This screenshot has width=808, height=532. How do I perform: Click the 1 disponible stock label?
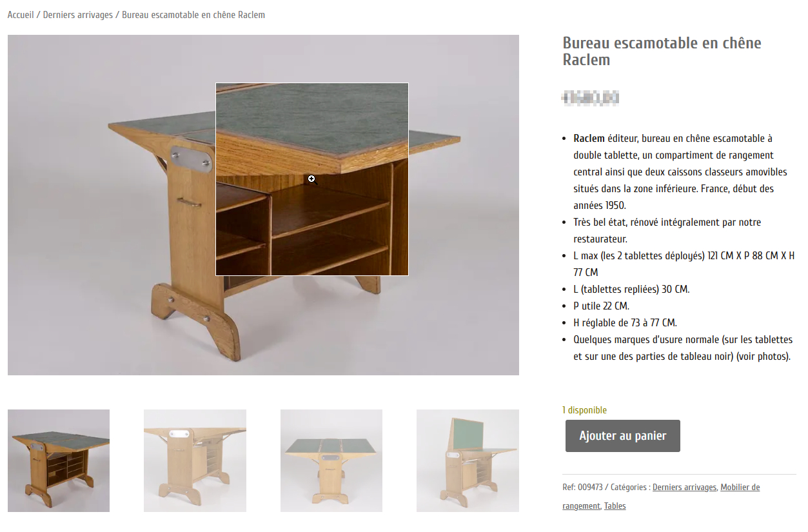585,410
